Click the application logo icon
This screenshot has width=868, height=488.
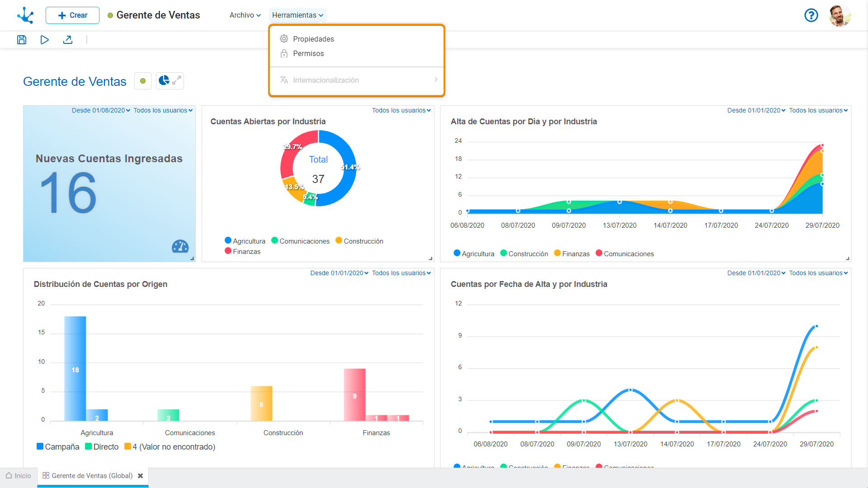(25, 15)
